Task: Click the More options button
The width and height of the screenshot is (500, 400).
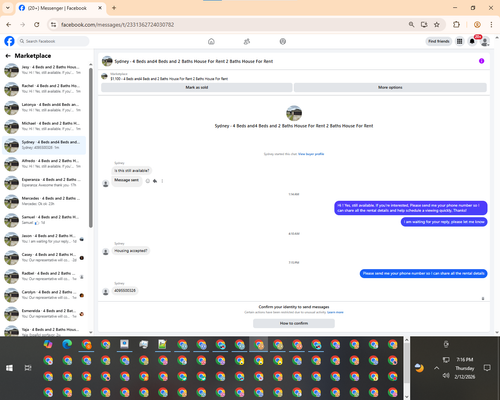Action: (x=390, y=87)
